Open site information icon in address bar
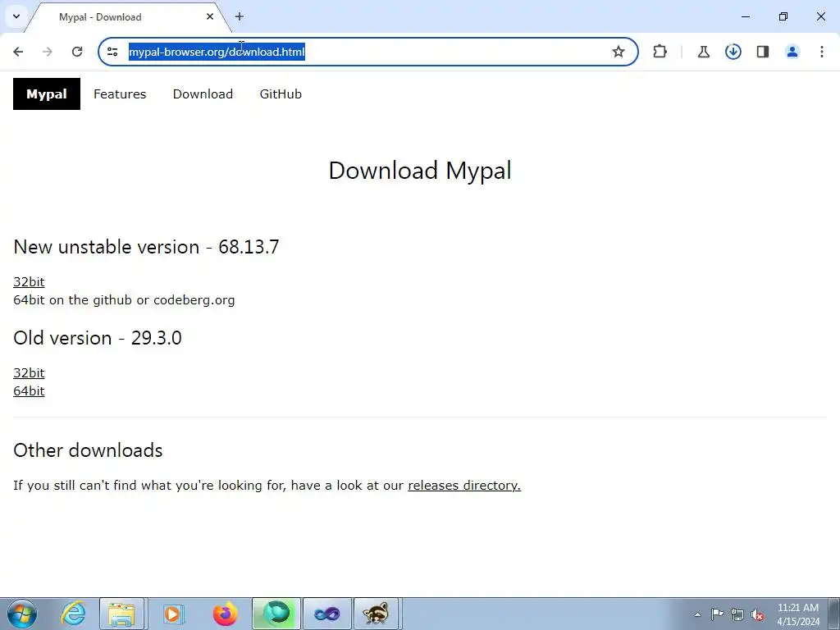Image resolution: width=840 pixels, height=630 pixels. pos(112,52)
